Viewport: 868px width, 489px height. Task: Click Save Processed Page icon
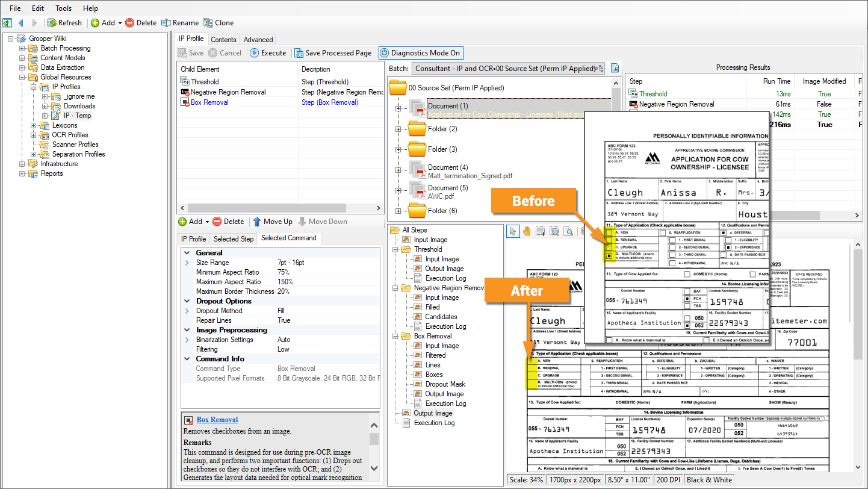click(x=299, y=53)
